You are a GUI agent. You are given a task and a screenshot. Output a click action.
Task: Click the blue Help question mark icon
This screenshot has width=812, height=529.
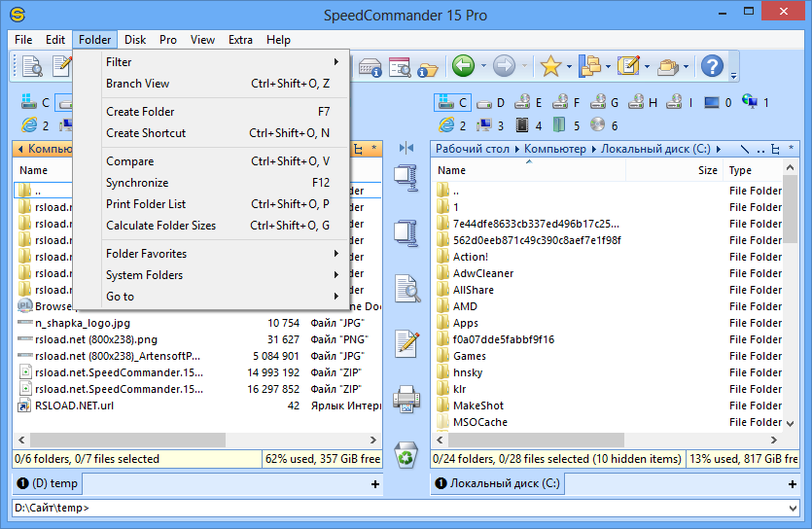(x=712, y=66)
